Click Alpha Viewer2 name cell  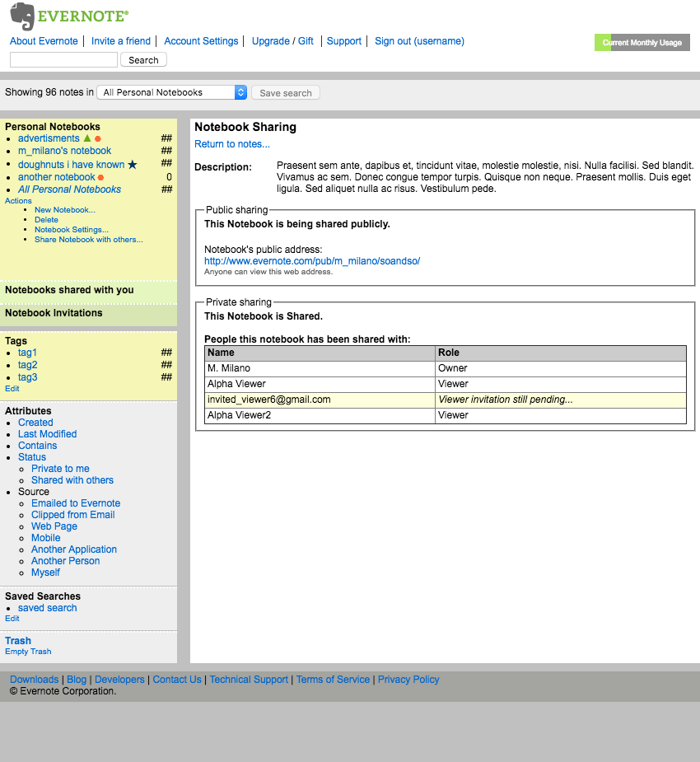point(320,415)
